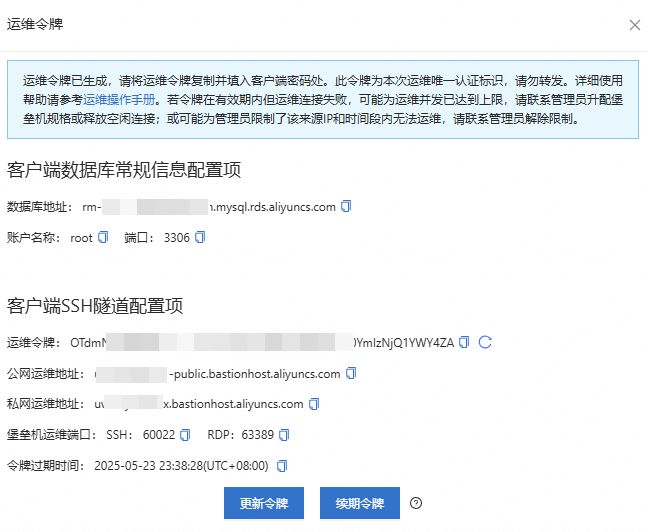Select the -public.bastionhost.aliyuncs.com text

coord(255,374)
